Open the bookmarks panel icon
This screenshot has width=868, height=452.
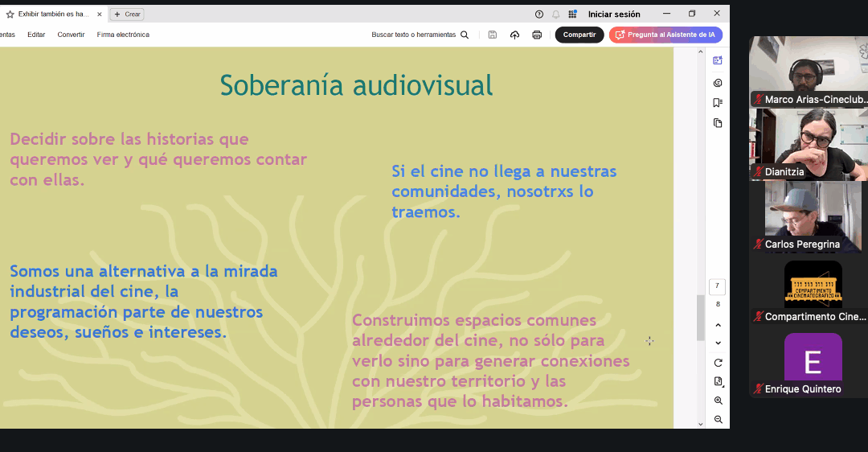coord(718,102)
